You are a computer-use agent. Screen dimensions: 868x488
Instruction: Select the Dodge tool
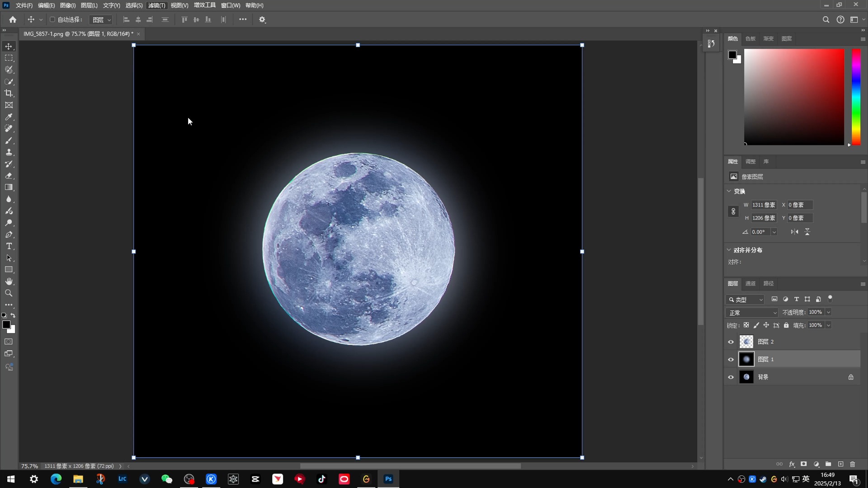coord(9,223)
